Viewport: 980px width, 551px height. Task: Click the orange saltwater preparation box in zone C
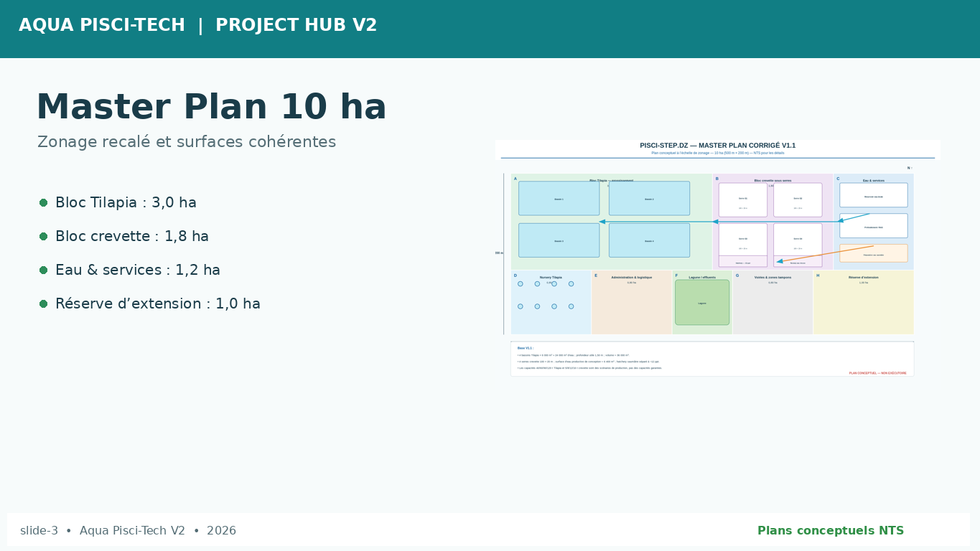click(874, 253)
